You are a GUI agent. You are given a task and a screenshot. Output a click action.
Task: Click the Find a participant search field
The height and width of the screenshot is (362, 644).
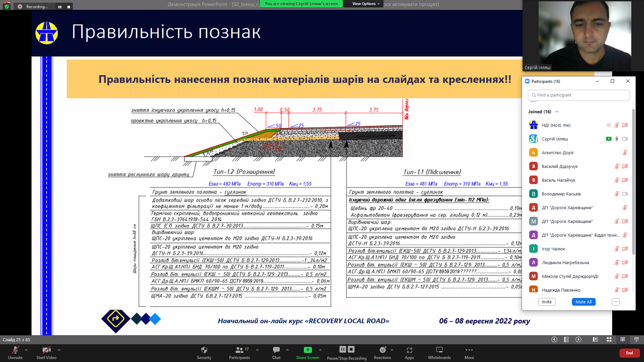(579, 95)
